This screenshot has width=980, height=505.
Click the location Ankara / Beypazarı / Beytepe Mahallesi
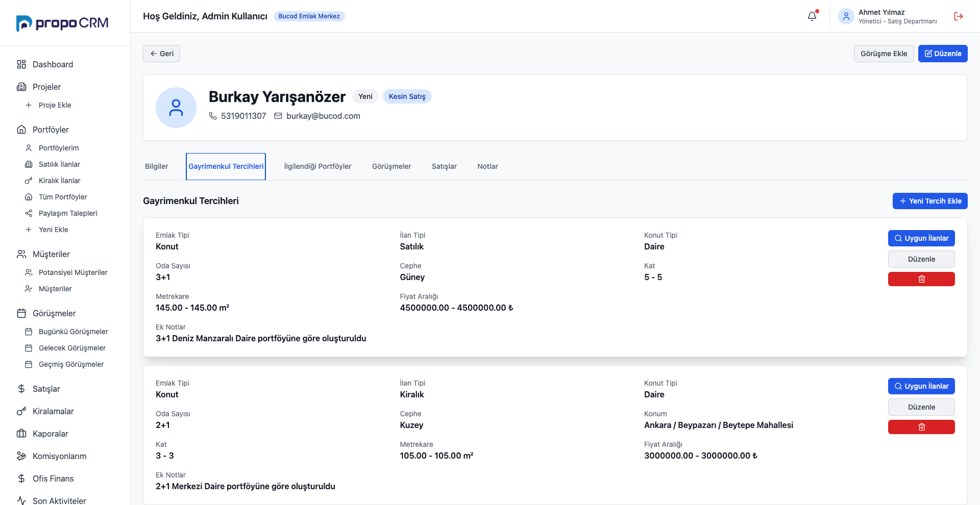pos(719,425)
